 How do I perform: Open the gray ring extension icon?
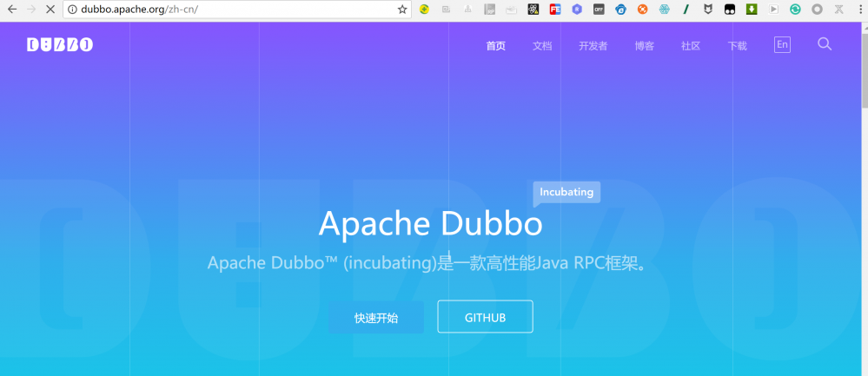pyautogui.click(x=817, y=10)
